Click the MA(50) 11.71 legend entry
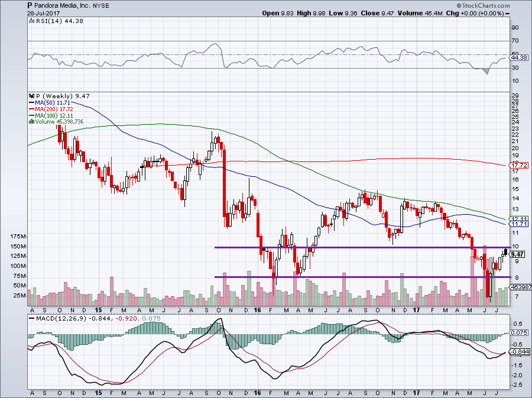The image size is (532, 398). click(x=54, y=102)
